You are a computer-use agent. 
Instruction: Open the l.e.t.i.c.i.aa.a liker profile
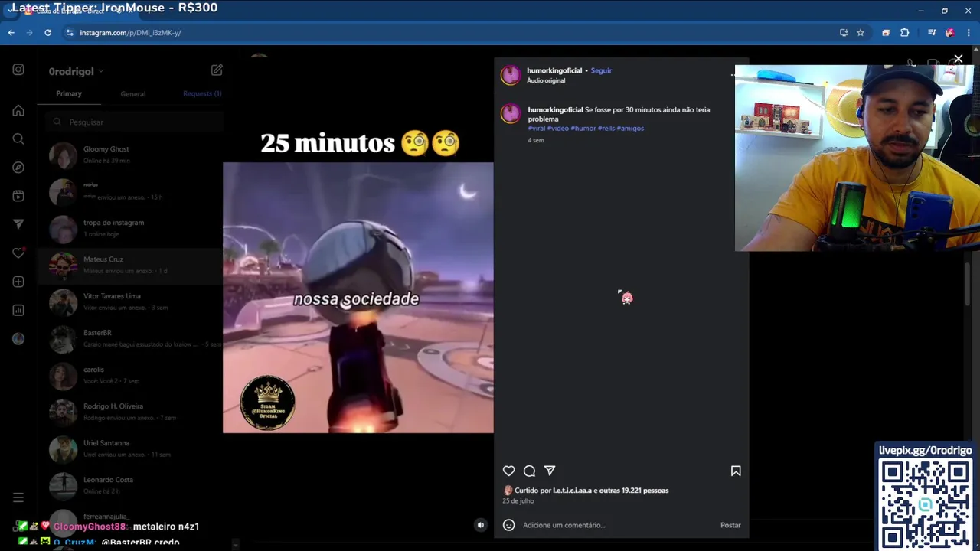click(x=572, y=491)
